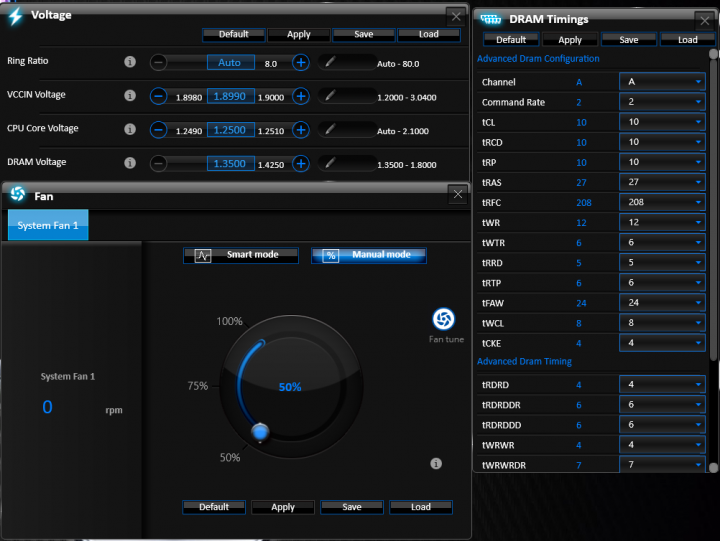Click DRAM Voltage info icon
The width and height of the screenshot is (720, 541).
click(x=130, y=163)
